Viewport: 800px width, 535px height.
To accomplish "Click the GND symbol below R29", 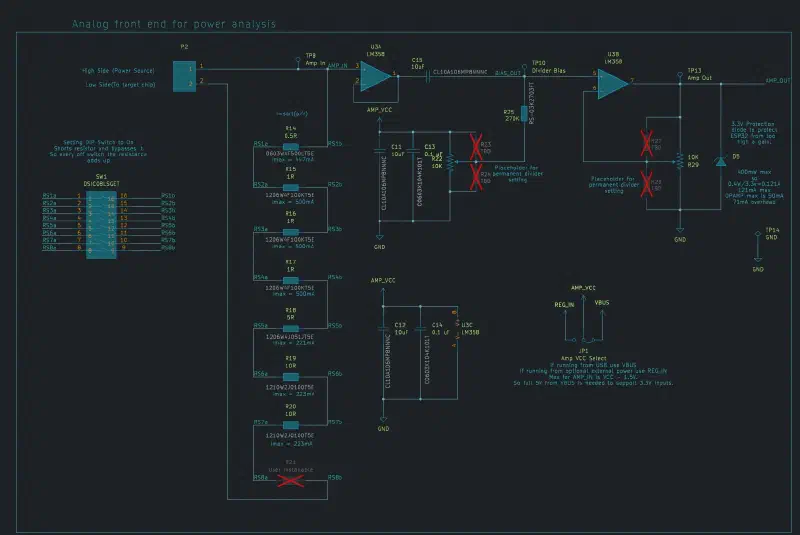I will click(680, 231).
